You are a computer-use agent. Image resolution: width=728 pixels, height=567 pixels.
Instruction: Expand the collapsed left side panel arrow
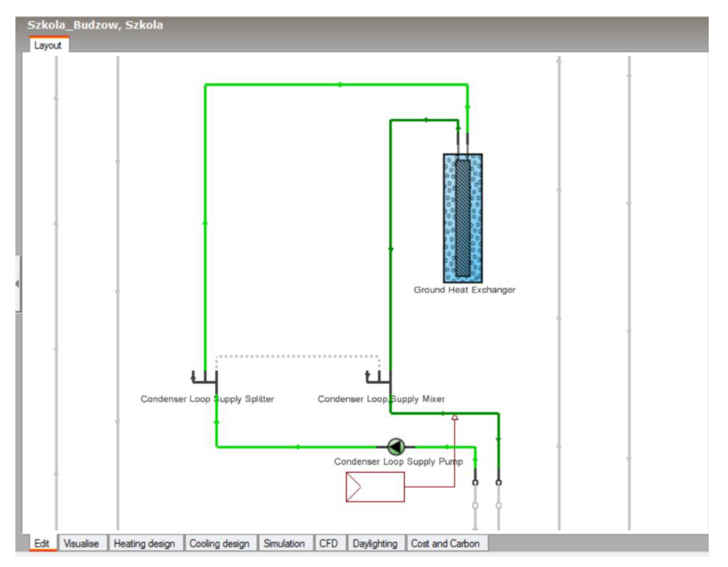coord(18,283)
